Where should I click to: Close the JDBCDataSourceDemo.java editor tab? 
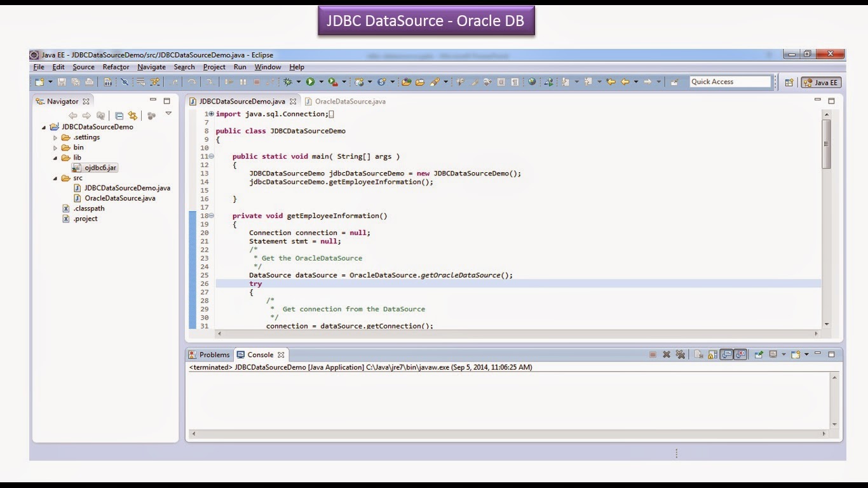point(293,101)
